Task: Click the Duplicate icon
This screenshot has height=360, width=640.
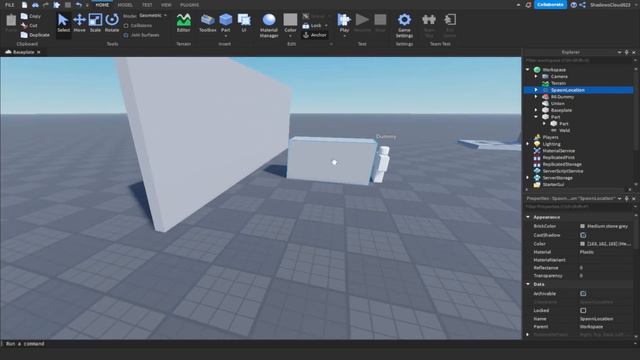Action: coord(24,35)
